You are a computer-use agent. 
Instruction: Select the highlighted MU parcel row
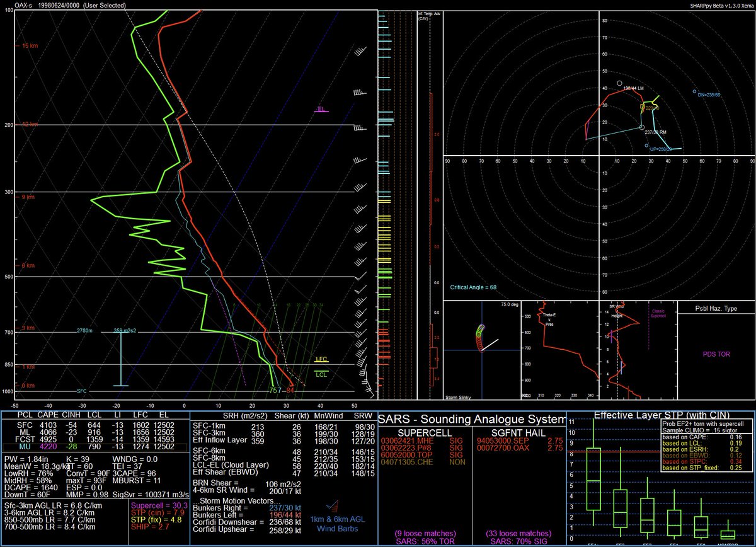click(x=96, y=447)
